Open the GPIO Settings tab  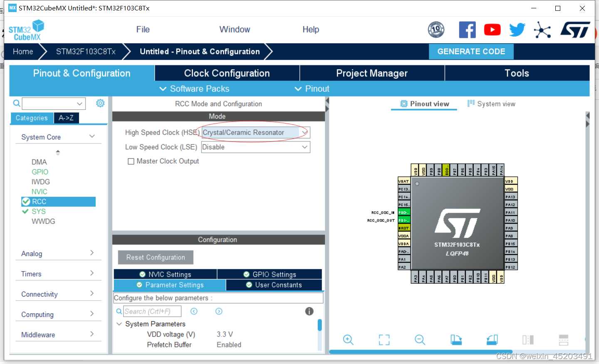pos(270,274)
